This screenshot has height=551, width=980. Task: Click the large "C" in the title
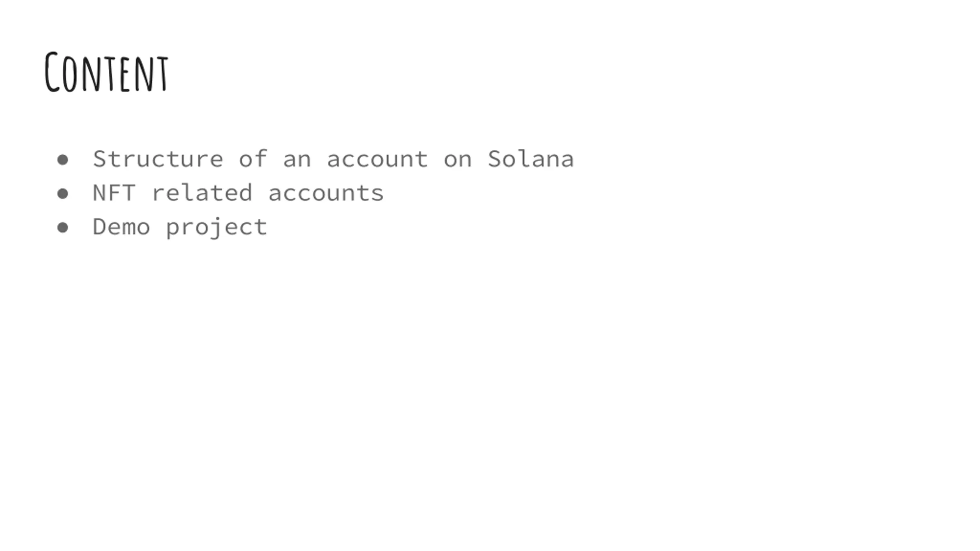(x=52, y=72)
